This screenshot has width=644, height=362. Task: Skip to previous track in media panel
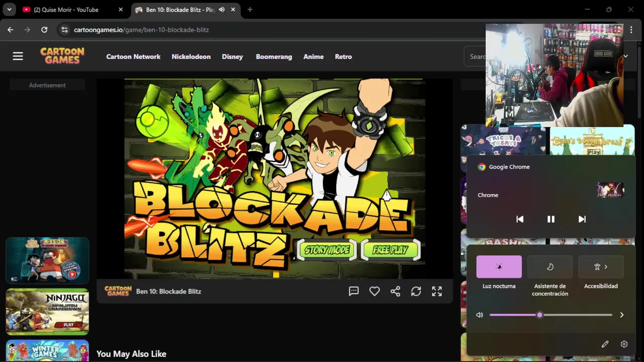520,219
